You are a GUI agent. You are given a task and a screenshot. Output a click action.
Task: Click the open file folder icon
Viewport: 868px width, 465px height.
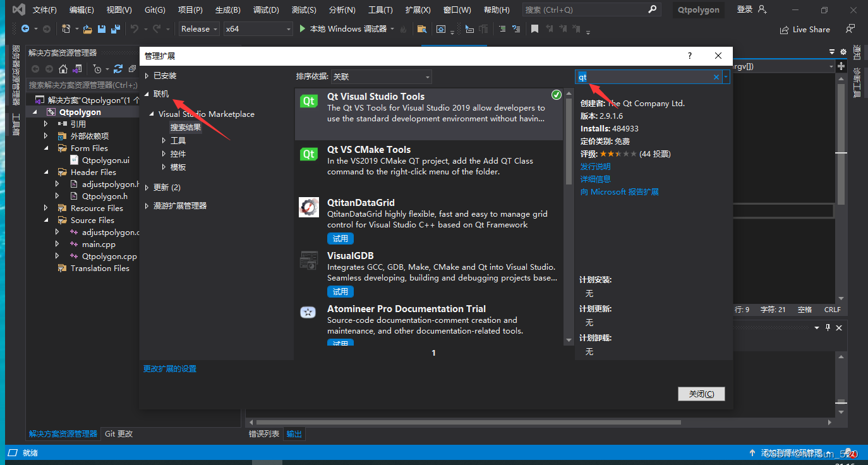[x=87, y=29]
